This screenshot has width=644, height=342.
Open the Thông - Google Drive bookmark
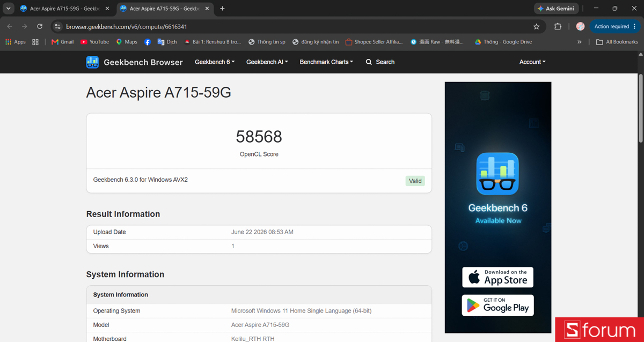pyautogui.click(x=503, y=42)
